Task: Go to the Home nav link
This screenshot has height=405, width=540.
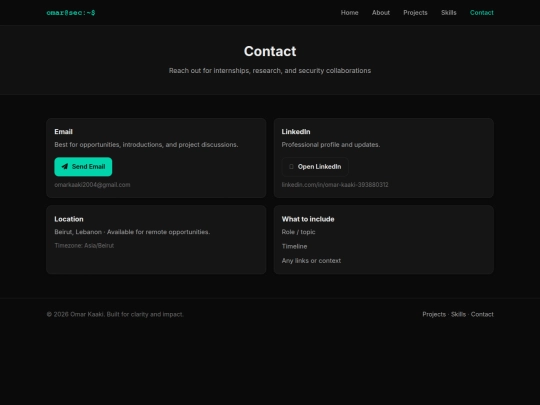Action: 349,13
